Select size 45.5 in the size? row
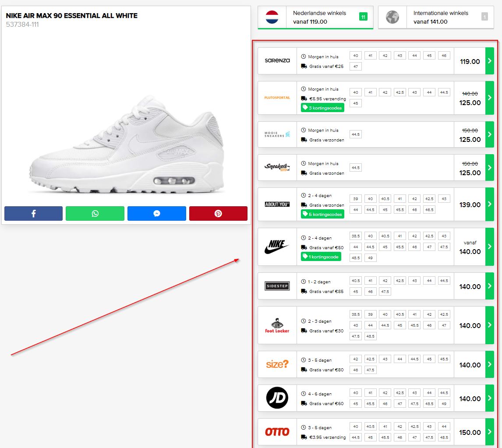 (x=444, y=359)
